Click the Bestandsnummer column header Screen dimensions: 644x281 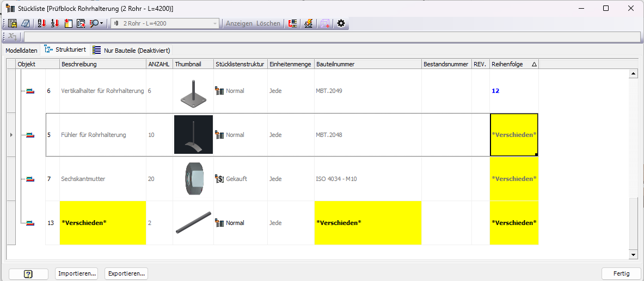tap(446, 64)
